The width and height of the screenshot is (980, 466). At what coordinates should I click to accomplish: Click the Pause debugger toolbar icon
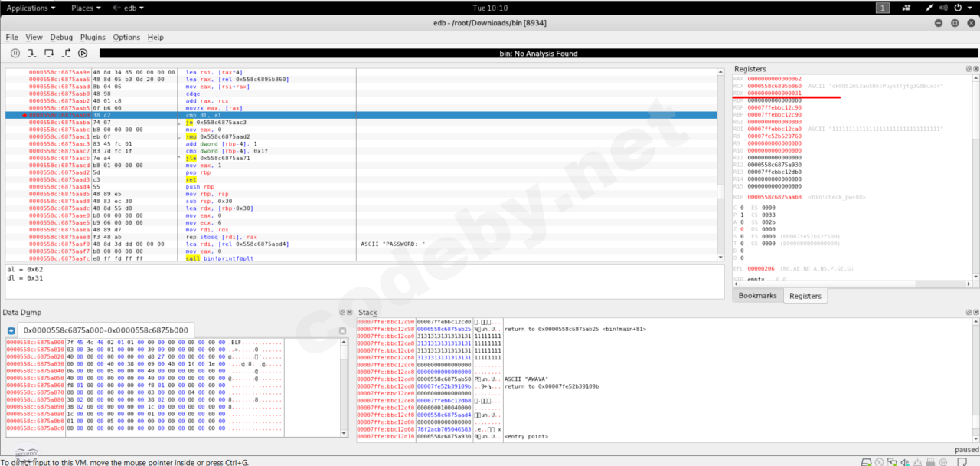click(15, 53)
